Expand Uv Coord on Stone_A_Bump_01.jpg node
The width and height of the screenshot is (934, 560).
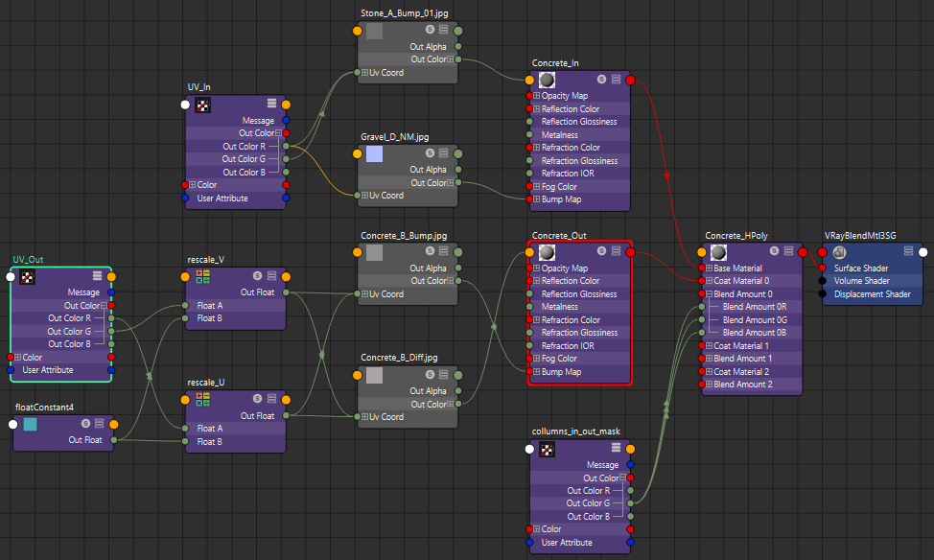click(x=364, y=73)
